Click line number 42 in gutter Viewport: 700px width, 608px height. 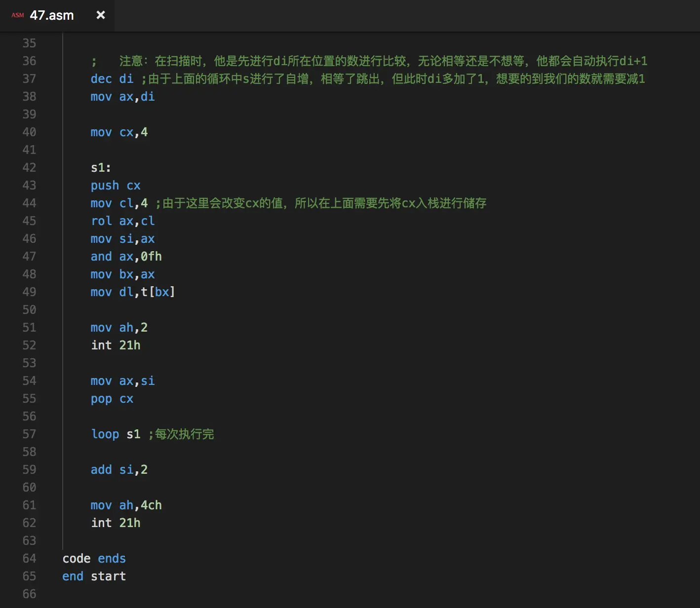pos(29,168)
